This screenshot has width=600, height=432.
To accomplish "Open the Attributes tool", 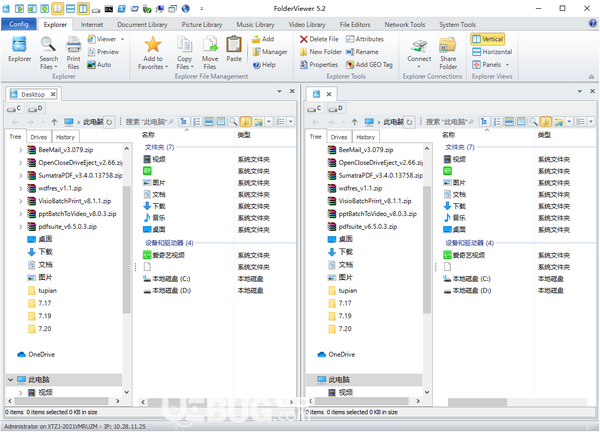I will point(365,39).
